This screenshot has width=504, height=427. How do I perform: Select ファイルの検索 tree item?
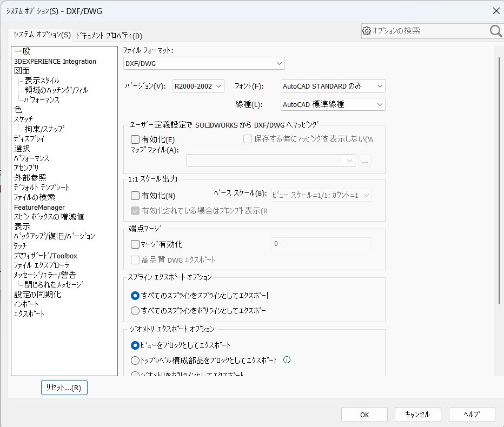click(x=35, y=197)
